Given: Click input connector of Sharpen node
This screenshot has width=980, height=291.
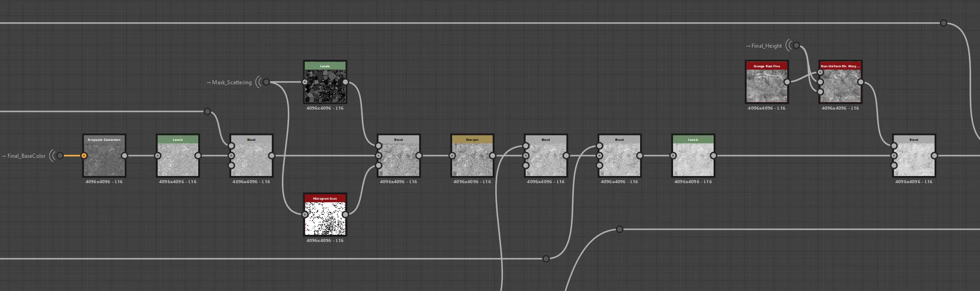Looking at the screenshot, I should pyautogui.click(x=452, y=156).
